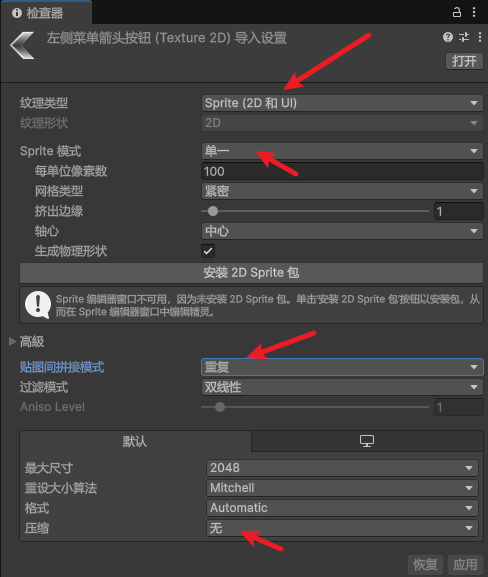Open the 格式 dropdown

(342, 508)
